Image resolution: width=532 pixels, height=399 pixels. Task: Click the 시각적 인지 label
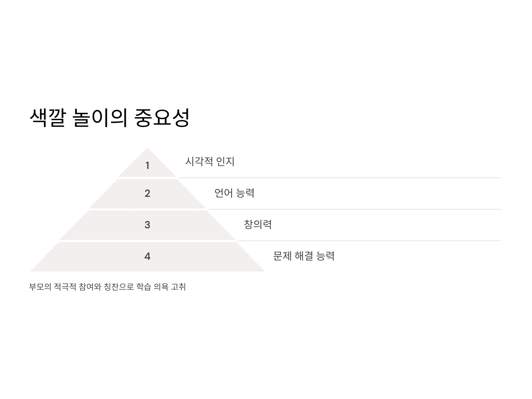tap(210, 161)
